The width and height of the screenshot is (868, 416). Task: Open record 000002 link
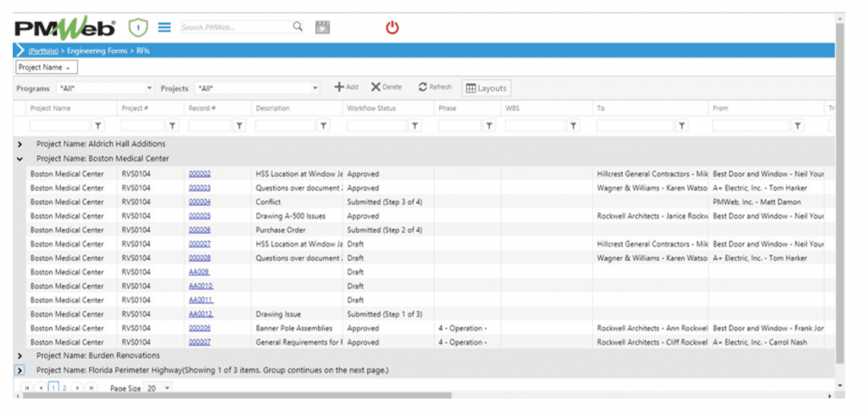(199, 174)
